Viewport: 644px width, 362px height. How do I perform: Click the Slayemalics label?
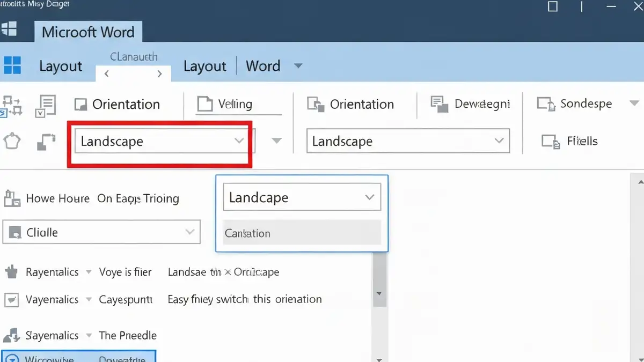click(x=52, y=335)
